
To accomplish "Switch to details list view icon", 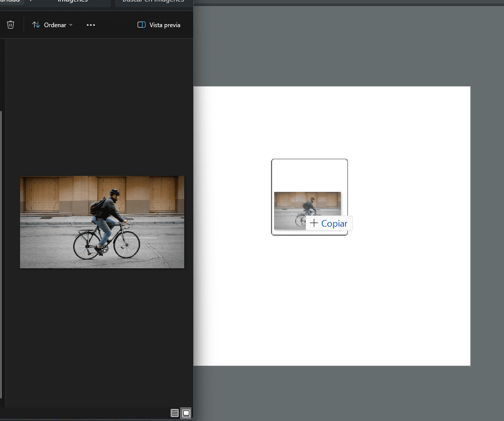I will (174, 413).
